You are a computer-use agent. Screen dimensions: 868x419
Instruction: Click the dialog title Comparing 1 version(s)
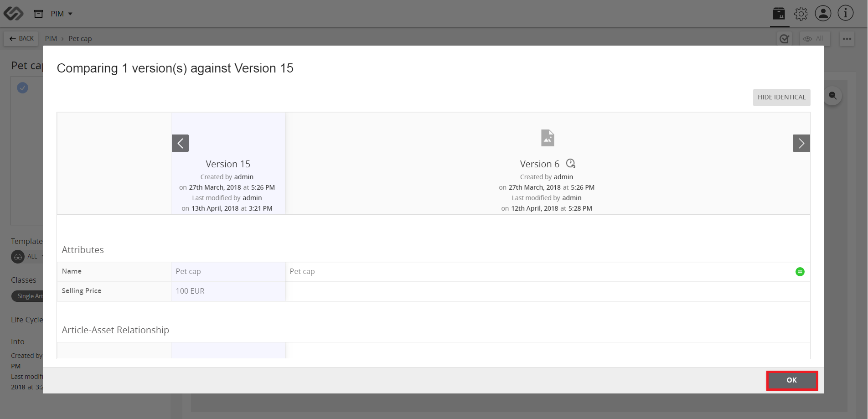point(175,68)
